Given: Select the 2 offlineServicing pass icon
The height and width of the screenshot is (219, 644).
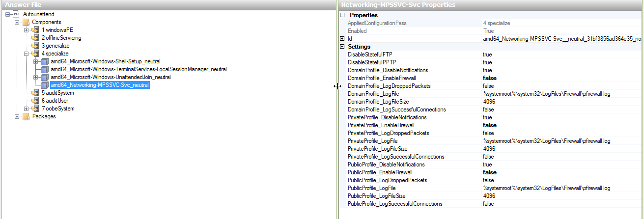Looking at the screenshot, I should click(x=35, y=38).
